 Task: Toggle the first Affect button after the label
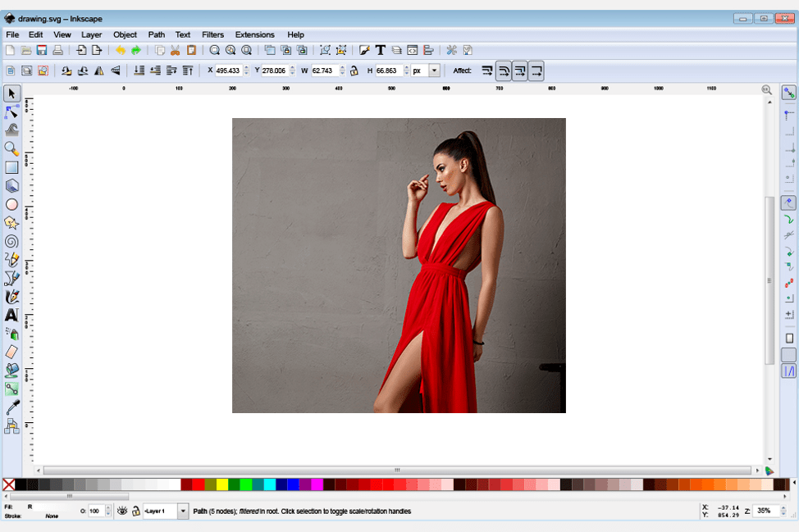[x=487, y=70]
